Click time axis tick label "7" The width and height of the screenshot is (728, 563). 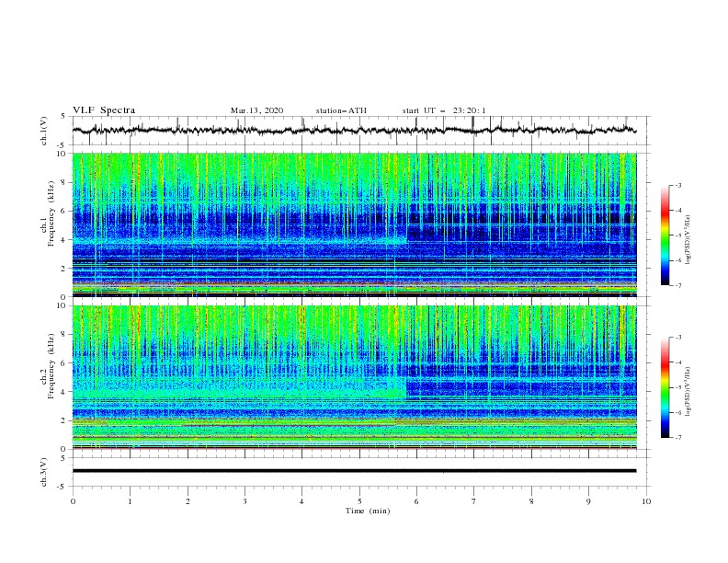(x=474, y=501)
